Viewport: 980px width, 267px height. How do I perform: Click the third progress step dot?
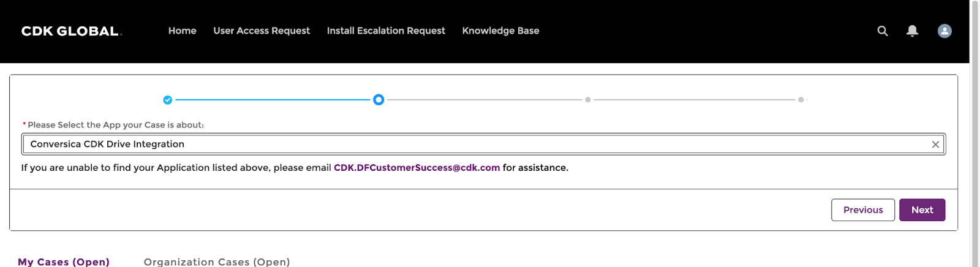(588, 100)
